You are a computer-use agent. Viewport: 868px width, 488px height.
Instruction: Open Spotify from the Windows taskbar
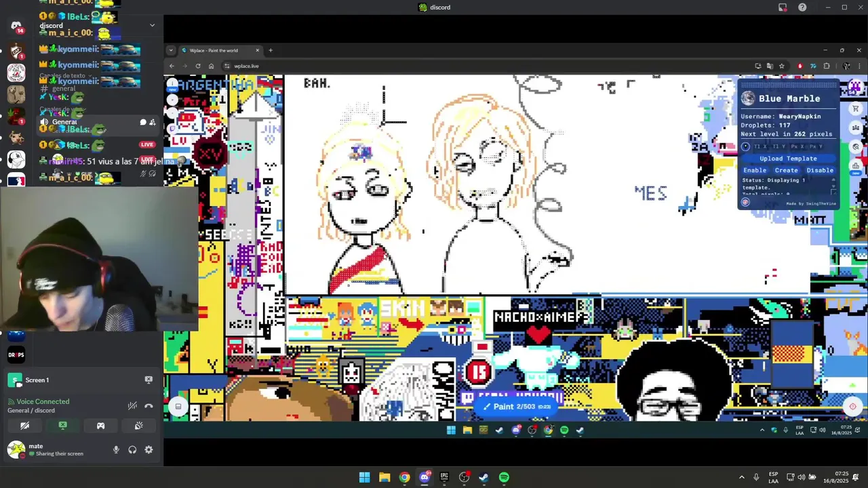pyautogui.click(x=504, y=477)
